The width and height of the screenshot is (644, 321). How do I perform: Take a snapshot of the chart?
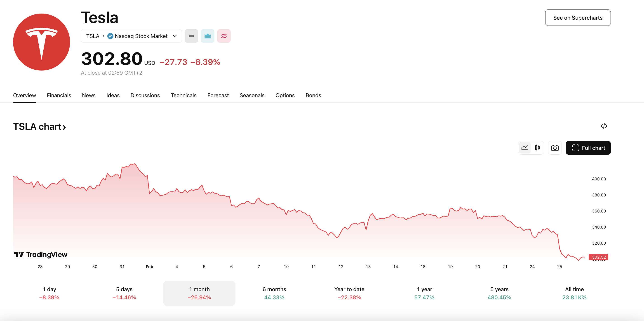pyautogui.click(x=555, y=148)
